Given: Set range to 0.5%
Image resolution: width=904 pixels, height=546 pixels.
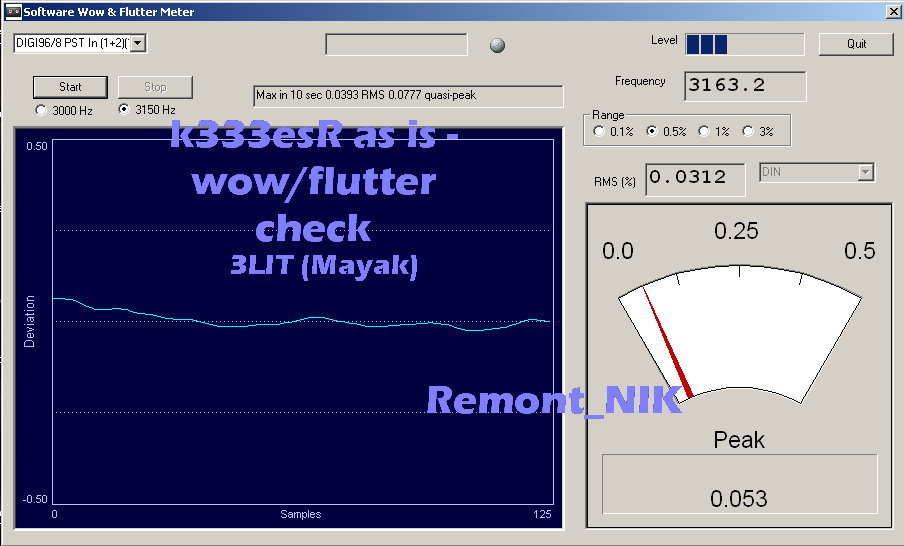Looking at the screenshot, I should click(x=652, y=131).
